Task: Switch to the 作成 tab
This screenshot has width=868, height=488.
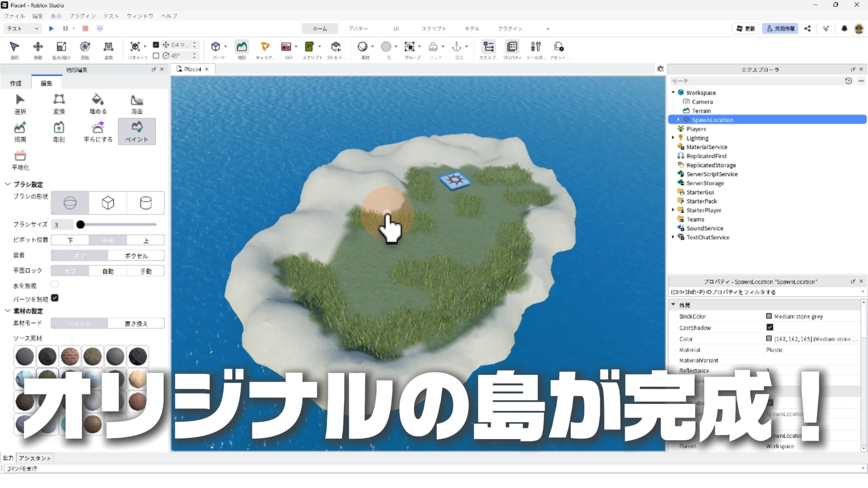Action: pos(16,83)
